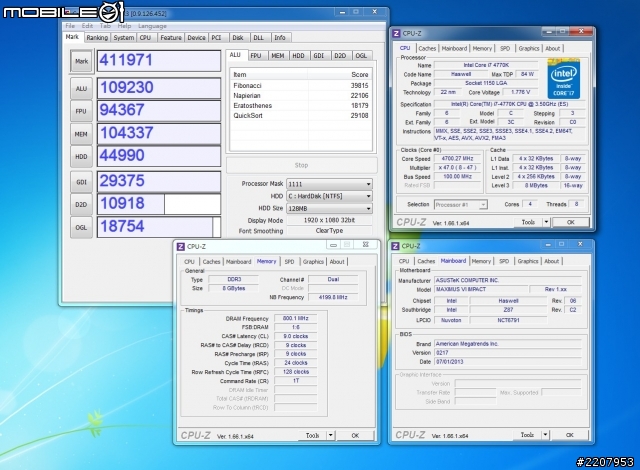Run the HDD benchmark button

pyautogui.click(x=81, y=156)
